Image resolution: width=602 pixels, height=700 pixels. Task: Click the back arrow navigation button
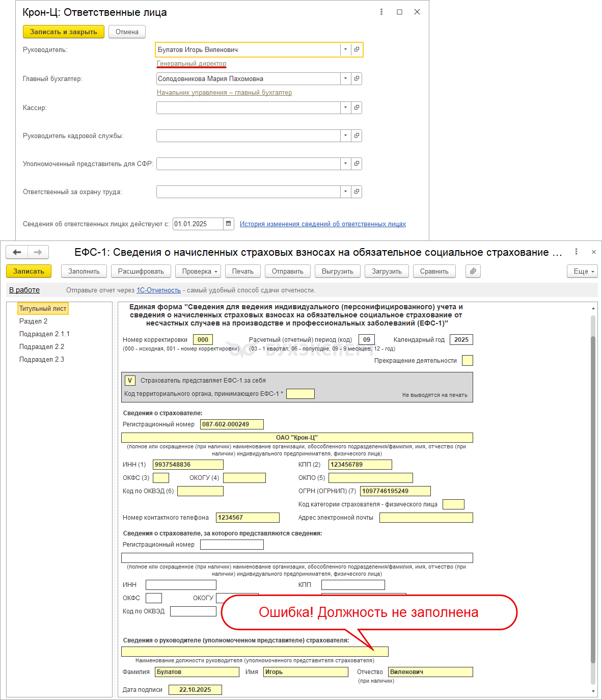tap(17, 252)
